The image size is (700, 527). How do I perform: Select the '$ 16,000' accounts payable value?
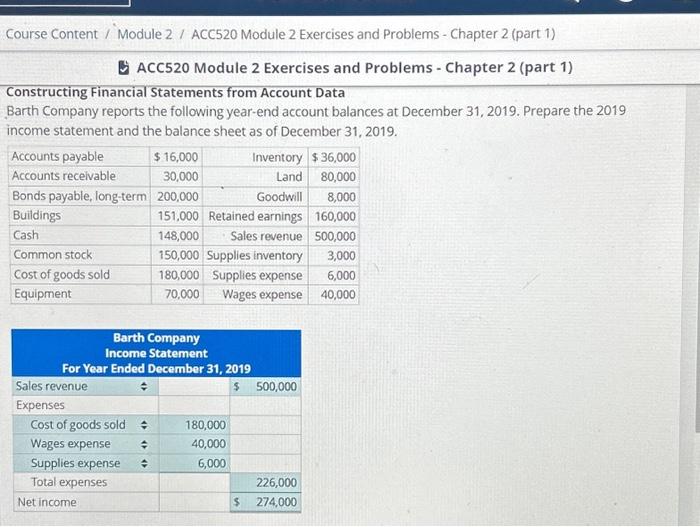pyautogui.click(x=176, y=157)
